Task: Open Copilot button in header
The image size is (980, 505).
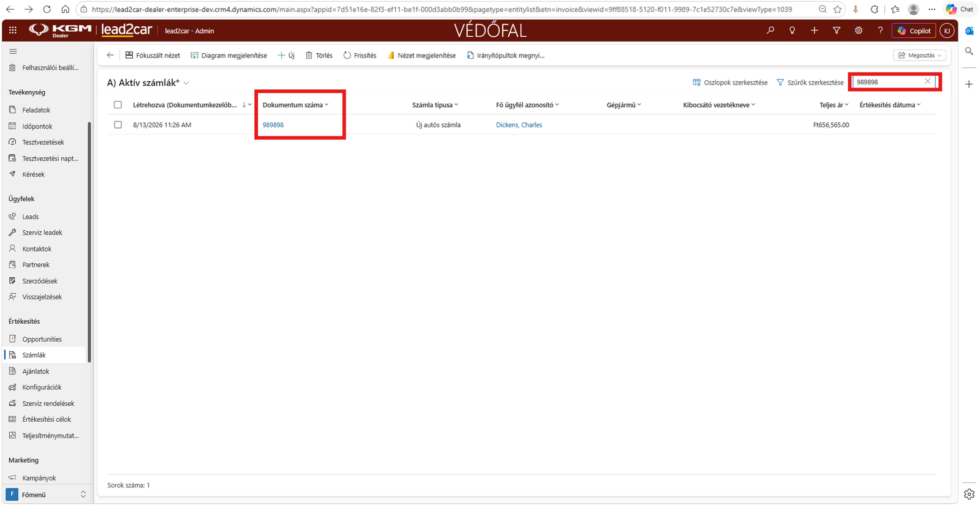Action: click(914, 31)
